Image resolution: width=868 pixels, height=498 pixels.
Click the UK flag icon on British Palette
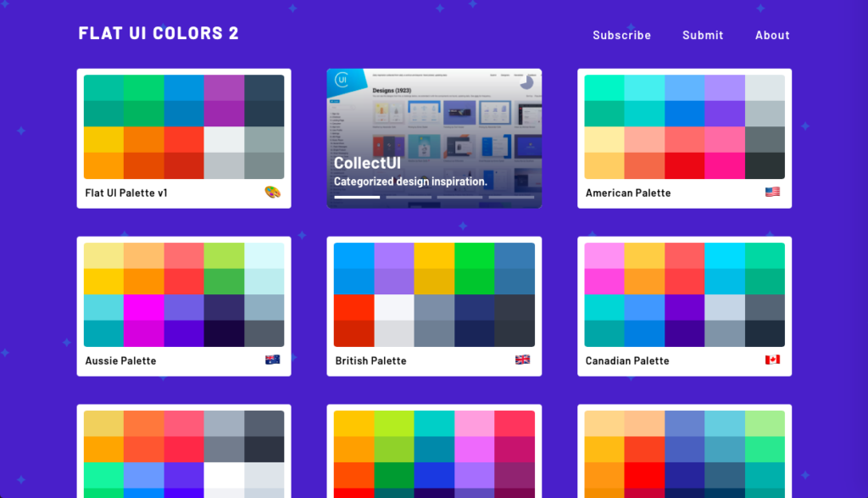click(522, 361)
